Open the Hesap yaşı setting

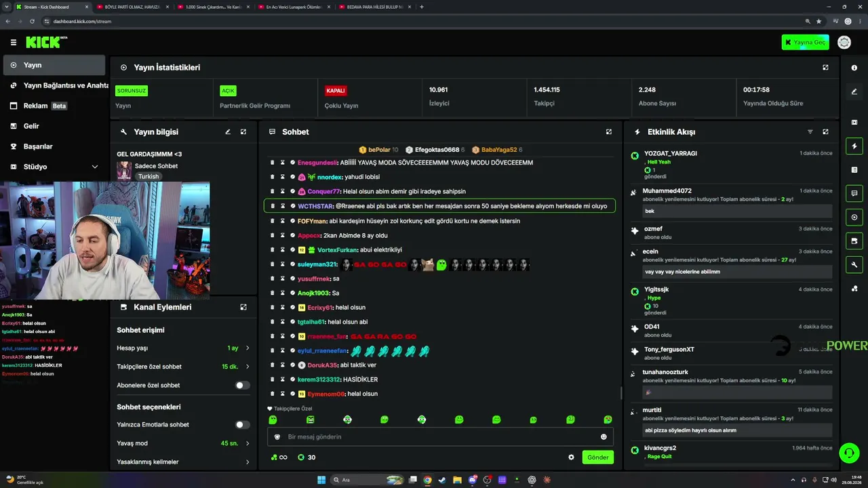tap(183, 348)
